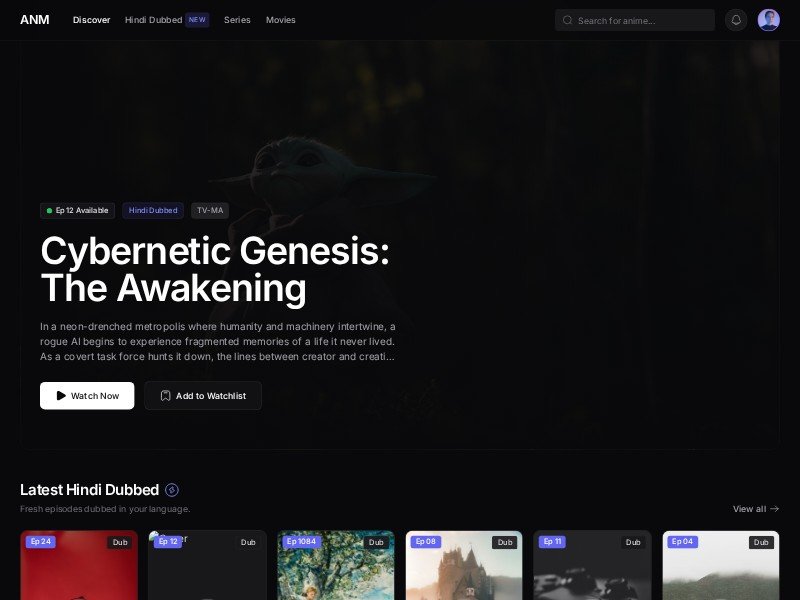Click the search magnifier icon

click(567, 20)
